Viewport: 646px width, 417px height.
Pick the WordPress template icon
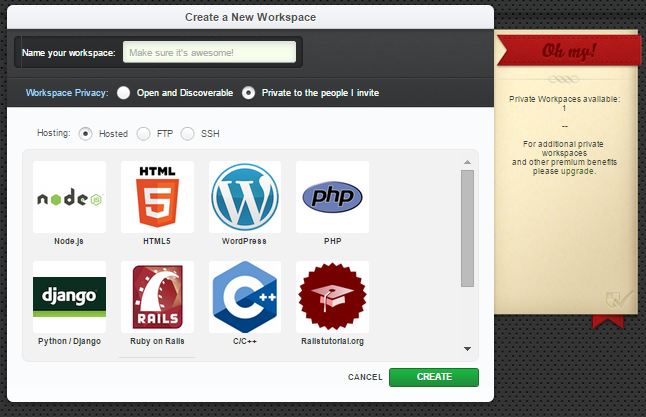pyautogui.click(x=245, y=197)
